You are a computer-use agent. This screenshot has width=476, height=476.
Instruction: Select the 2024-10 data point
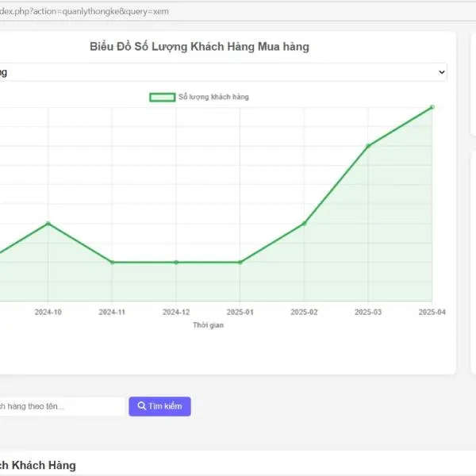[x=48, y=224]
